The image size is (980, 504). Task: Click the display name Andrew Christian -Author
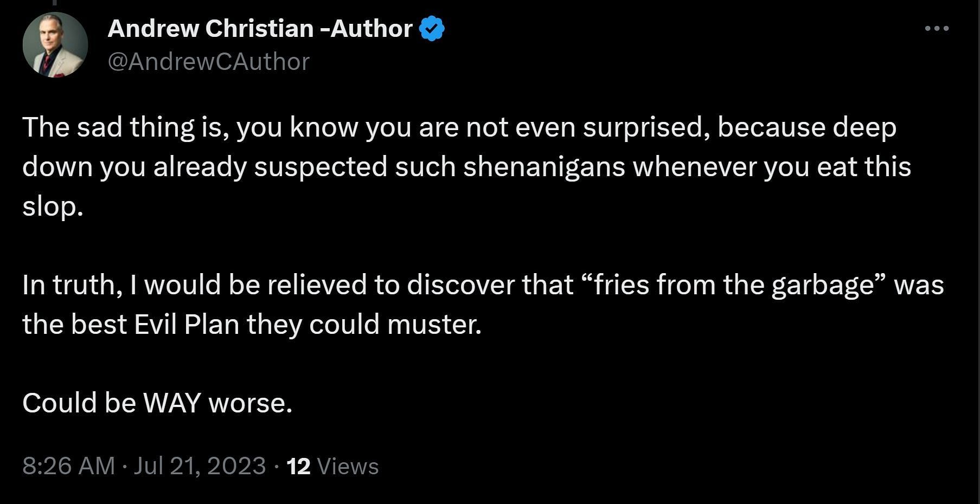(x=260, y=29)
